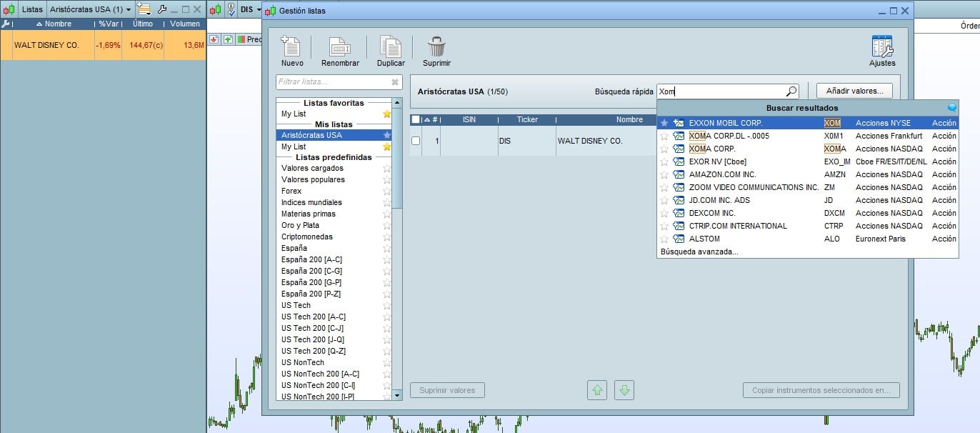Select Materias primas list
The width and height of the screenshot is (980, 433).
coord(309,214)
